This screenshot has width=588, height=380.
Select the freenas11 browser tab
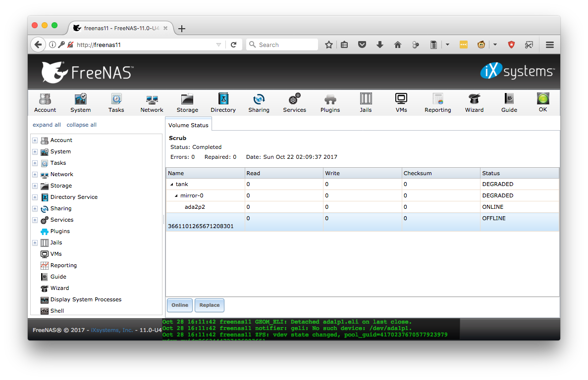(121, 28)
